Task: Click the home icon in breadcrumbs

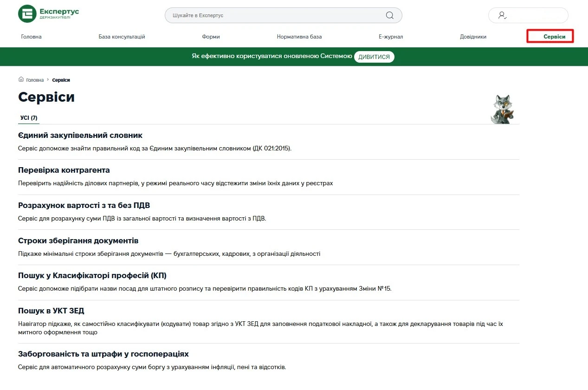Action: tap(21, 80)
